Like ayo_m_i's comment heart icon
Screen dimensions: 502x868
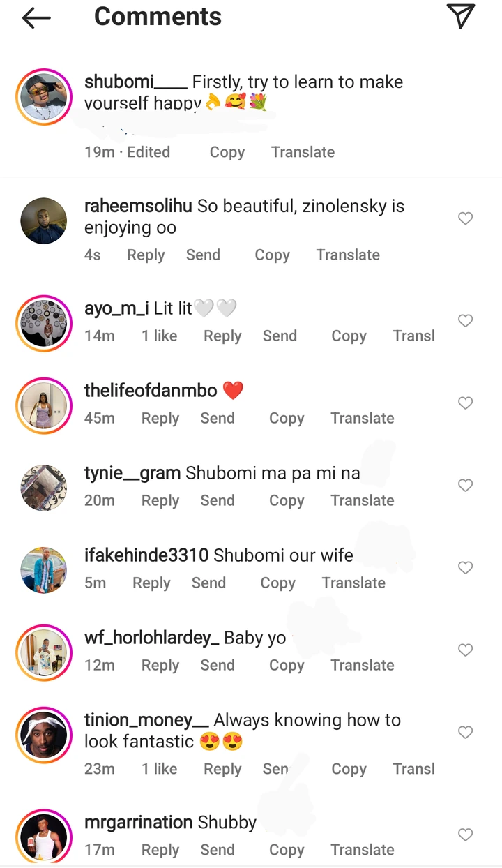pyautogui.click(x=466, y=320)
